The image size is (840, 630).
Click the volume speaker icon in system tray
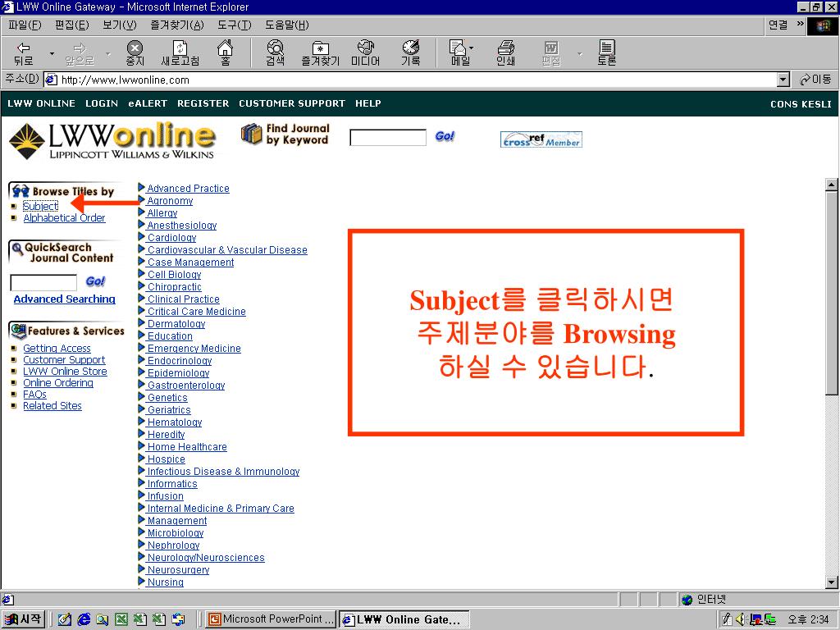pos(741,619)
